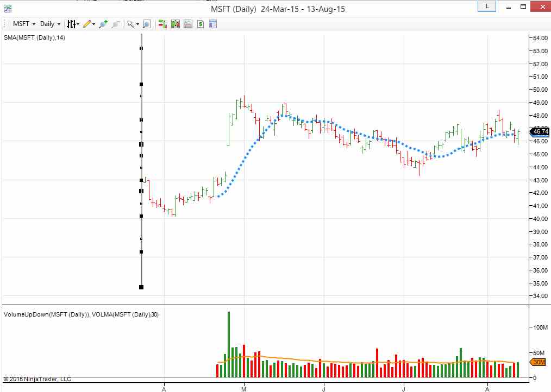
Task: Click the 40.00 price axis label
Action: point(540,218)
